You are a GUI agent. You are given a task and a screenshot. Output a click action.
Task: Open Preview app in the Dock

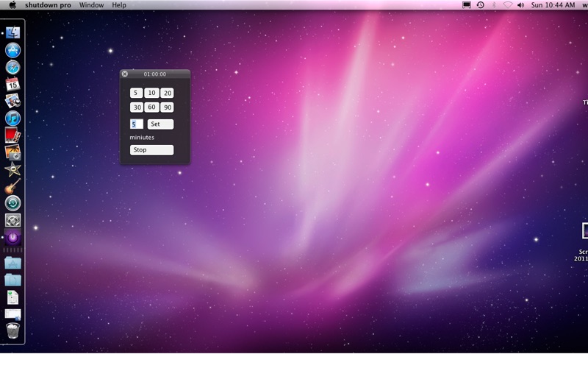click(x=12, y=101)
